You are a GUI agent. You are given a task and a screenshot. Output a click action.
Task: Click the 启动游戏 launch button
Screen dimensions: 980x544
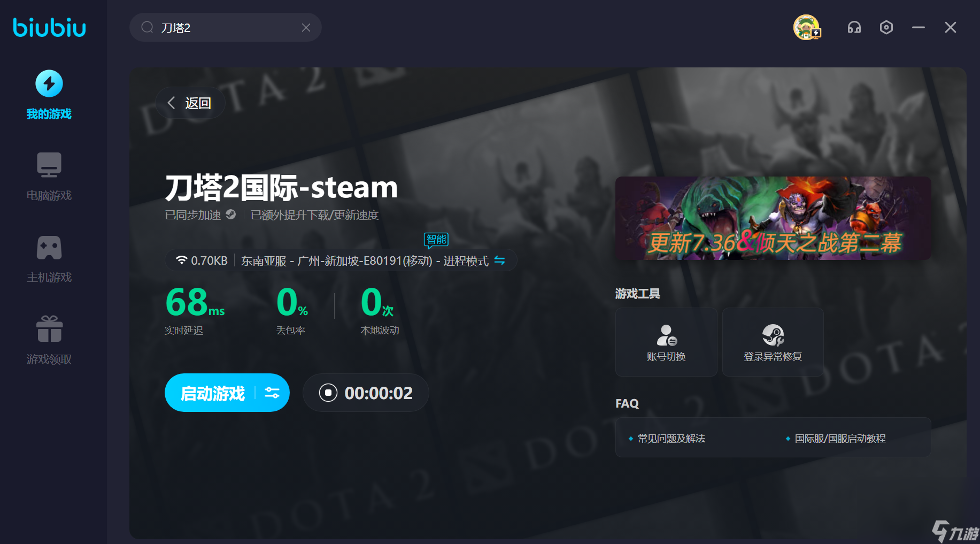pyautogui.click(x=213, y=393)
